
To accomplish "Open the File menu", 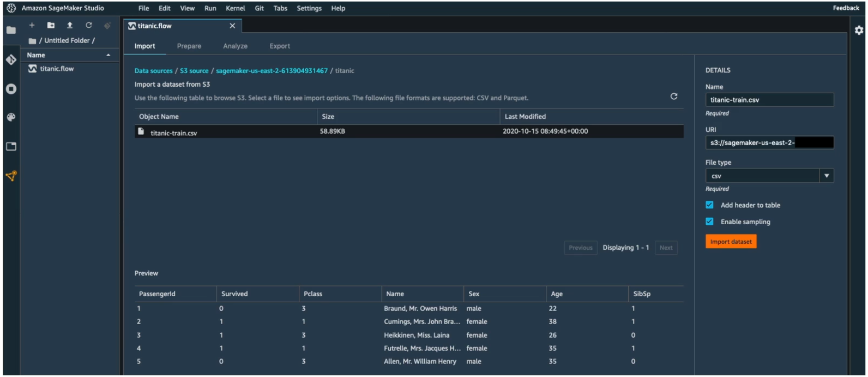I will coord(143,8).
